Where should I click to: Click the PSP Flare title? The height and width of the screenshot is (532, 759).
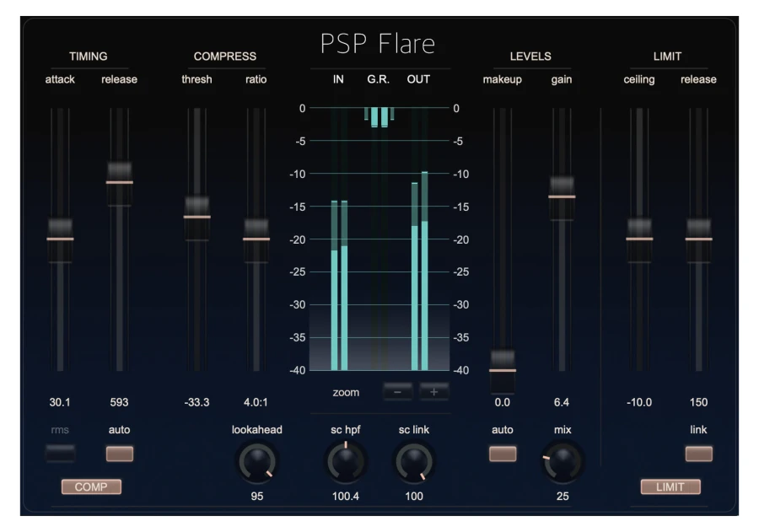(x=378, y=44)
